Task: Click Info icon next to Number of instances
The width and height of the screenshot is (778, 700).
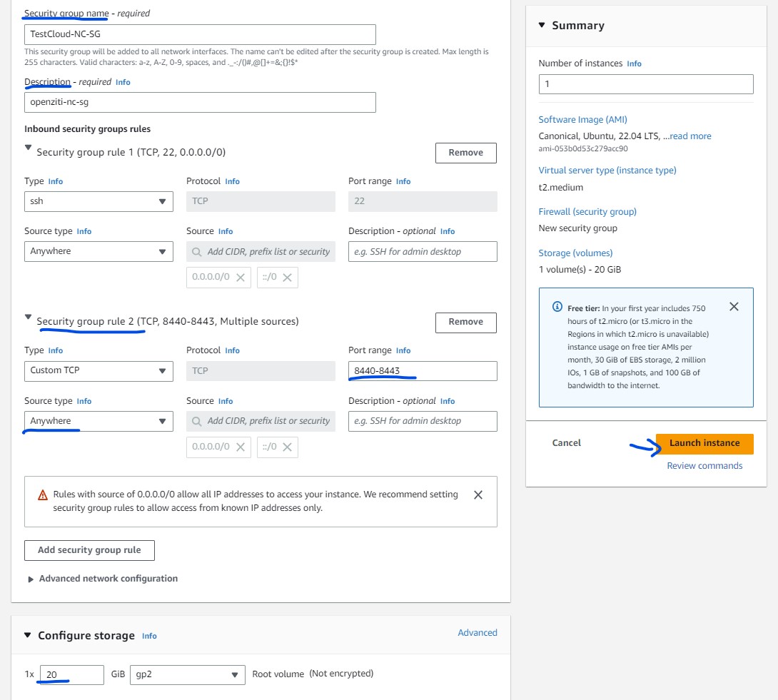Action: (634, 64)
